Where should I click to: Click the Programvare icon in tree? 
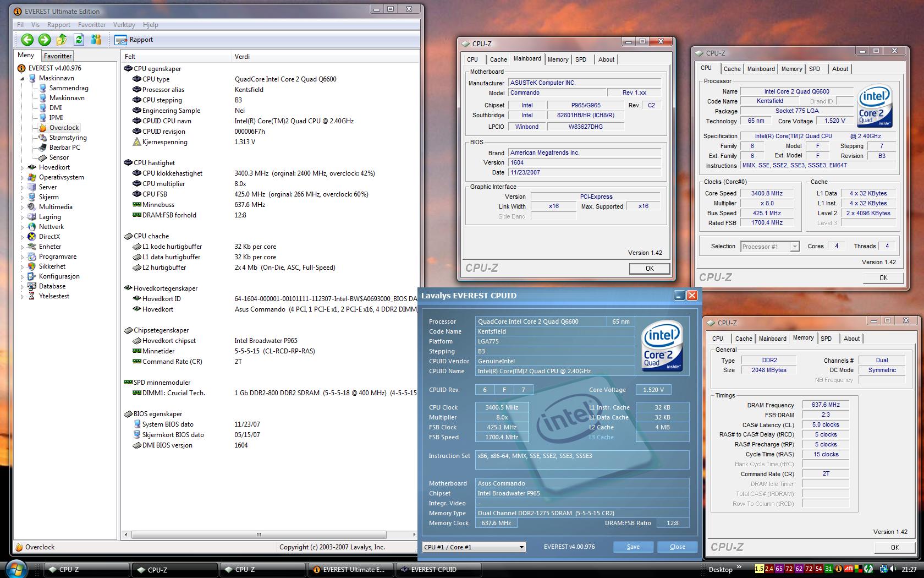point(32,257)
